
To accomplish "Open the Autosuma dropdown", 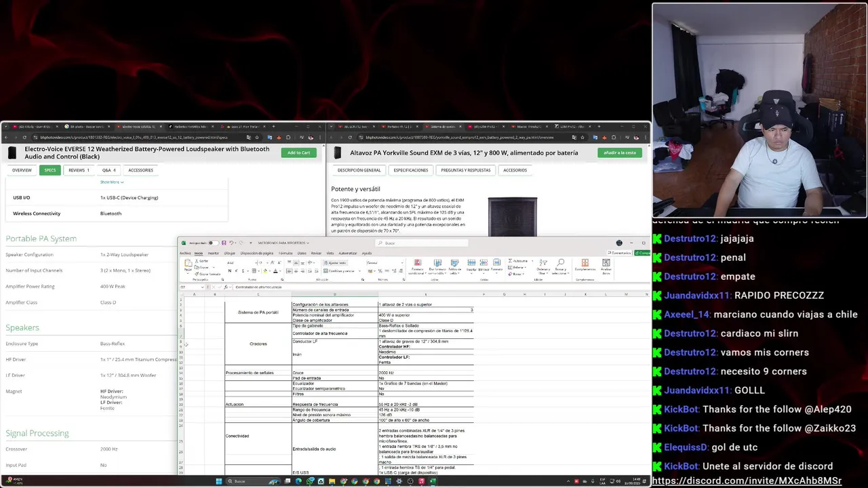I will click(532, 261).
